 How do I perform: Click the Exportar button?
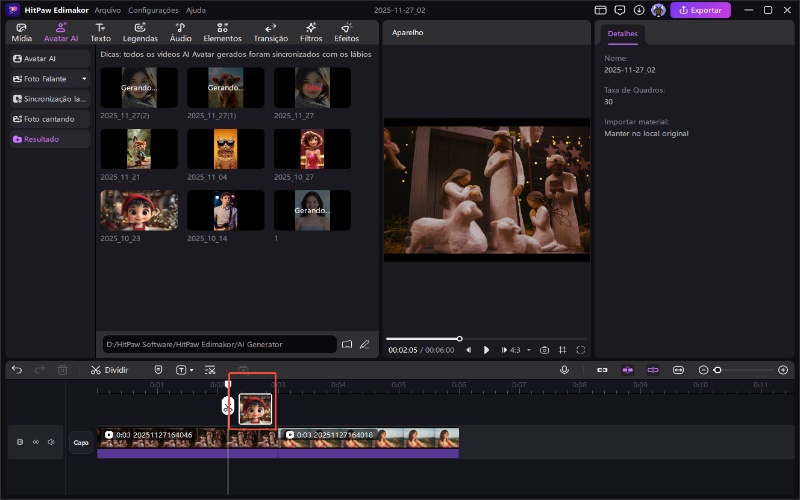pos(700,10)
